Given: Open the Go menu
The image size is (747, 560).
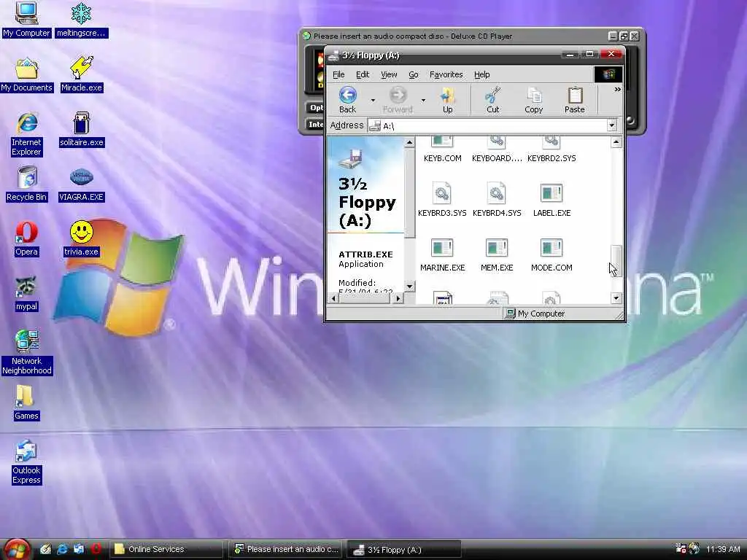Looking at the screenshot, I should click(414, 75).
